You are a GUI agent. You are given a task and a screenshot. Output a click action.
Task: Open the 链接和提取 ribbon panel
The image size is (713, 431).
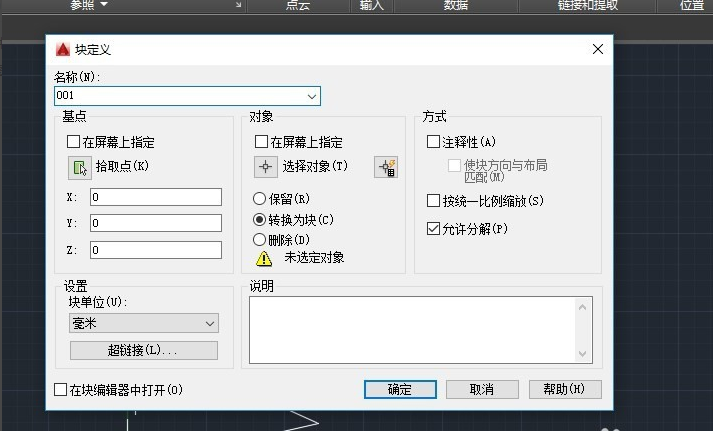click(x=588, y=5)
